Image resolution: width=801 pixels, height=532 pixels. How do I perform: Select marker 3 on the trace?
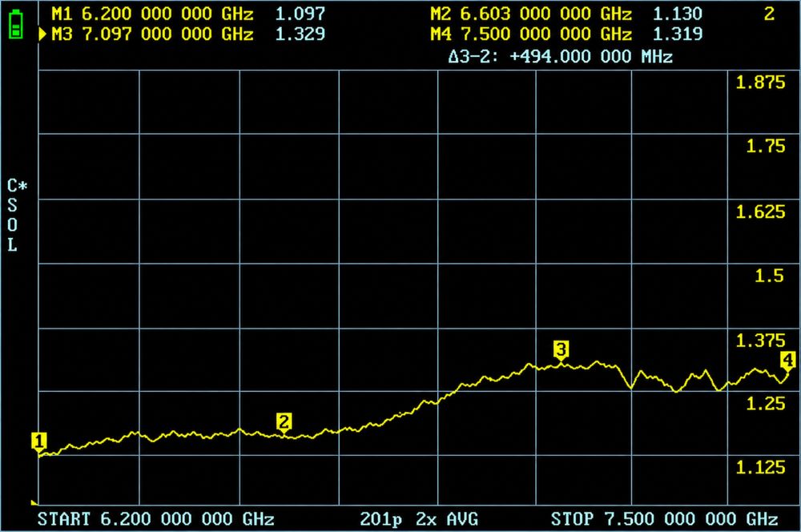point(561,350)
